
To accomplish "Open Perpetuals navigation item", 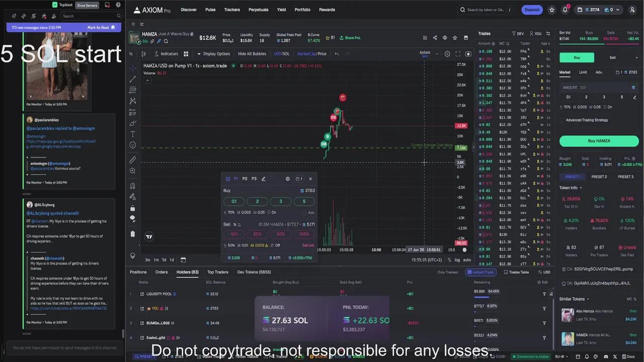I will point(258,10).
